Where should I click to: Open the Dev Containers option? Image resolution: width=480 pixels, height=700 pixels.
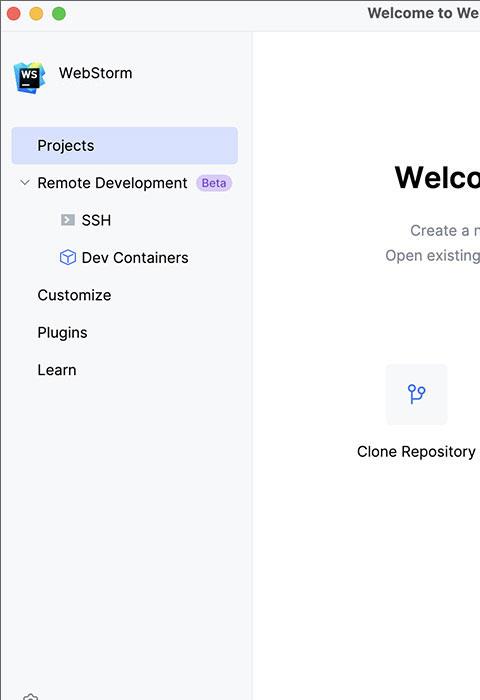(x=135, y=258)
